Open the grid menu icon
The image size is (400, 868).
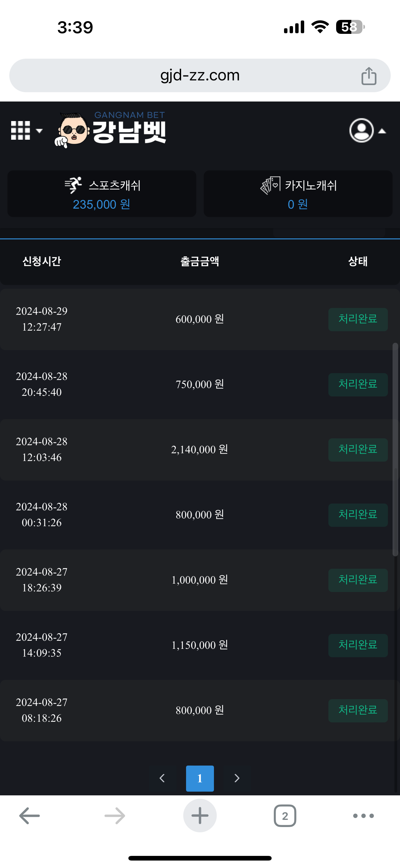coord(20,130)
